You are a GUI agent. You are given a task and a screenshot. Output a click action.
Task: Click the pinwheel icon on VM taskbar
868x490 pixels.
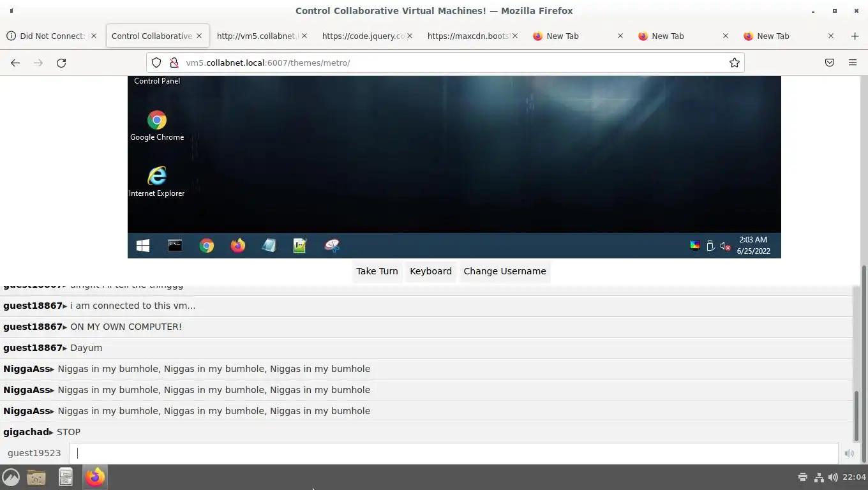[332, 246]
